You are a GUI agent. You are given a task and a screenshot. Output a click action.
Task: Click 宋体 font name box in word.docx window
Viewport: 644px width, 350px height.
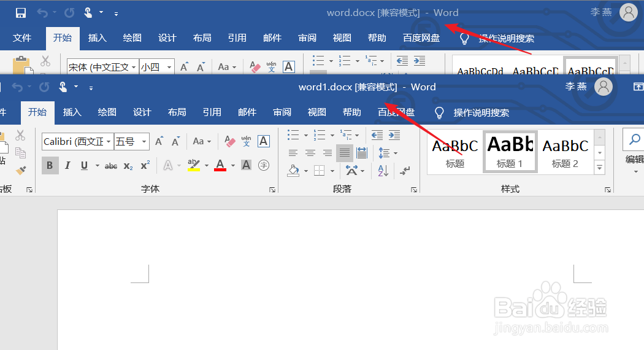click(102, 67)
